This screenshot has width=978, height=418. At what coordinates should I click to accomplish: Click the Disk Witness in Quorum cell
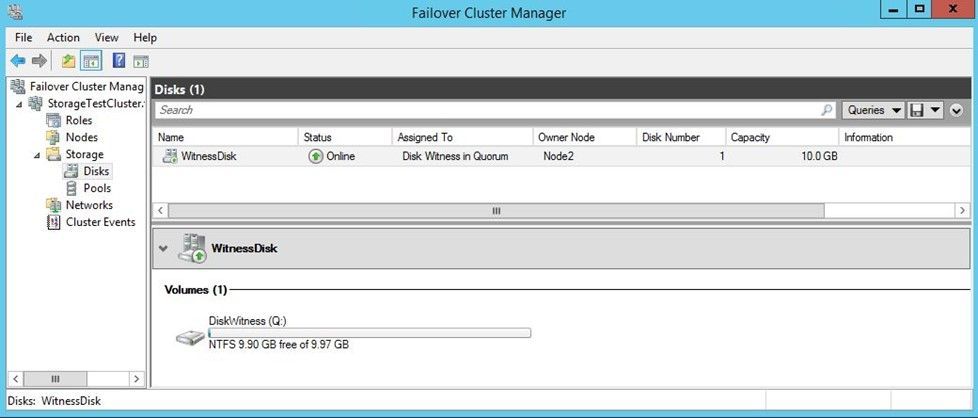(455, 156)
